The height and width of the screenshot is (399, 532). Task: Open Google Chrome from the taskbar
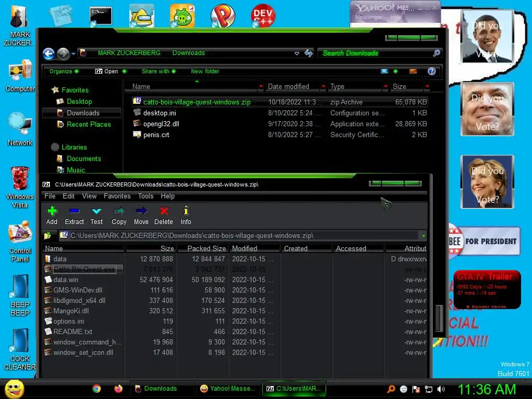(97, 389)
